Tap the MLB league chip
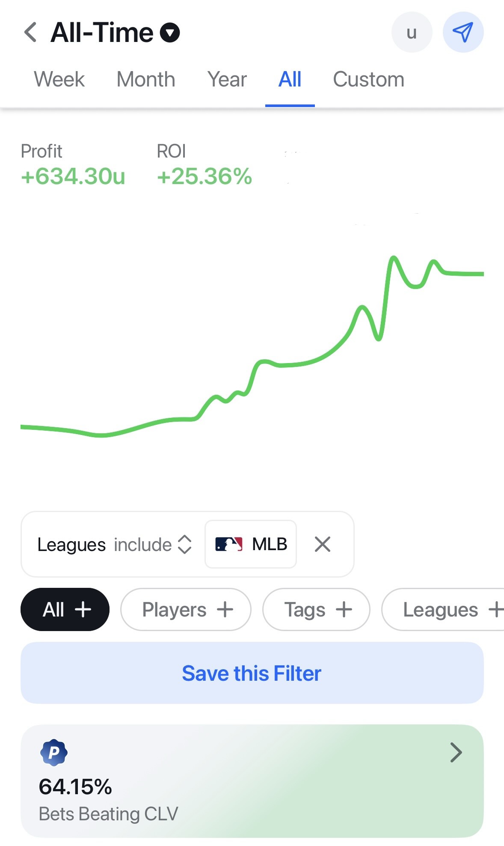 click(251, 545)
